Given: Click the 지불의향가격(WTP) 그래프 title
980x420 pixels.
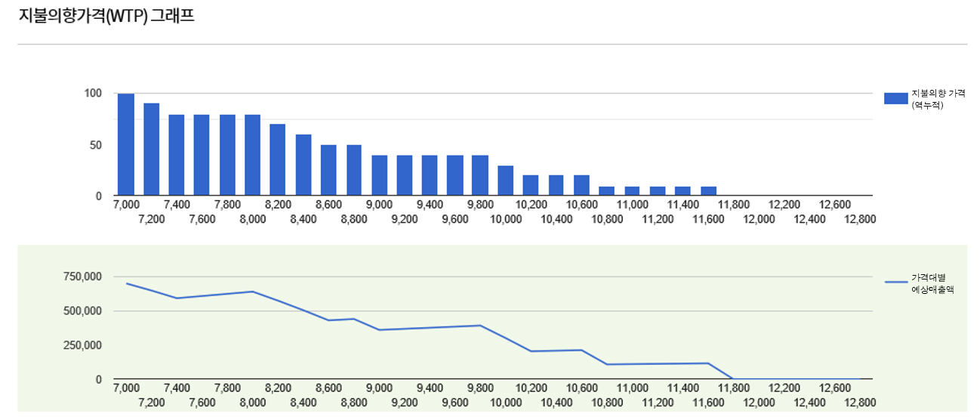Looking at the screenshot, I should tap(106, 16).
